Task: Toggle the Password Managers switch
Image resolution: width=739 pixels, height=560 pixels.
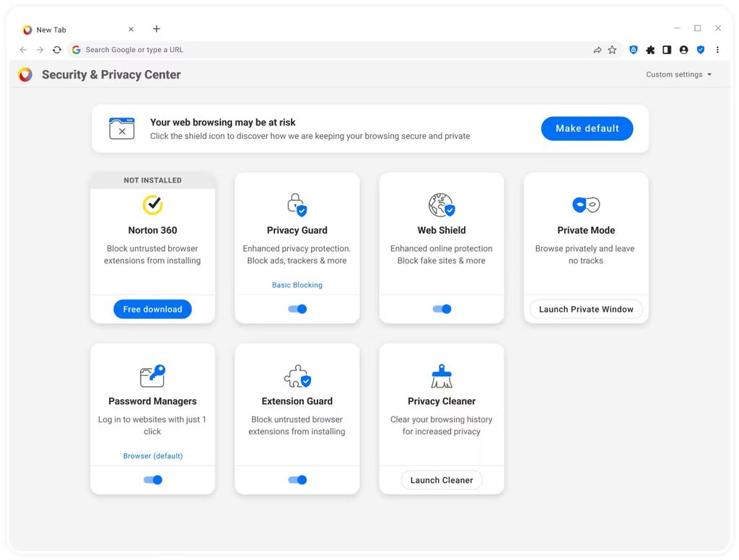Action: tap(152, 479)
